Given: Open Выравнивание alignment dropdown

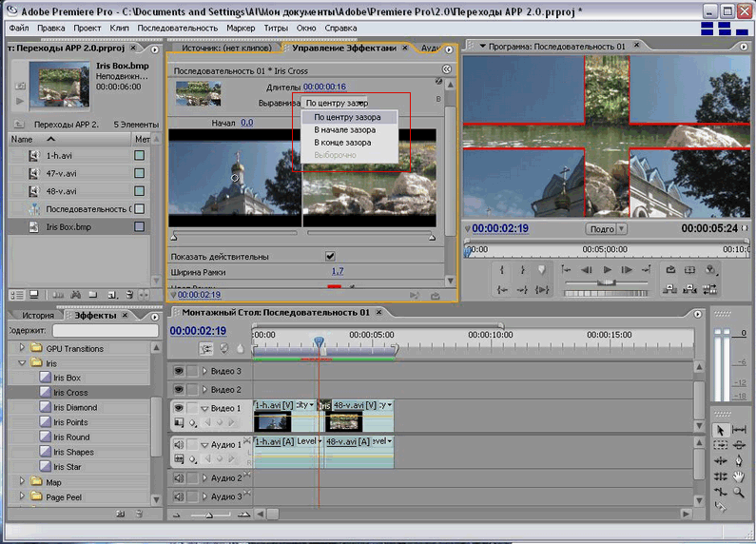Looking at the screenshot, I should tap(336, 103).
